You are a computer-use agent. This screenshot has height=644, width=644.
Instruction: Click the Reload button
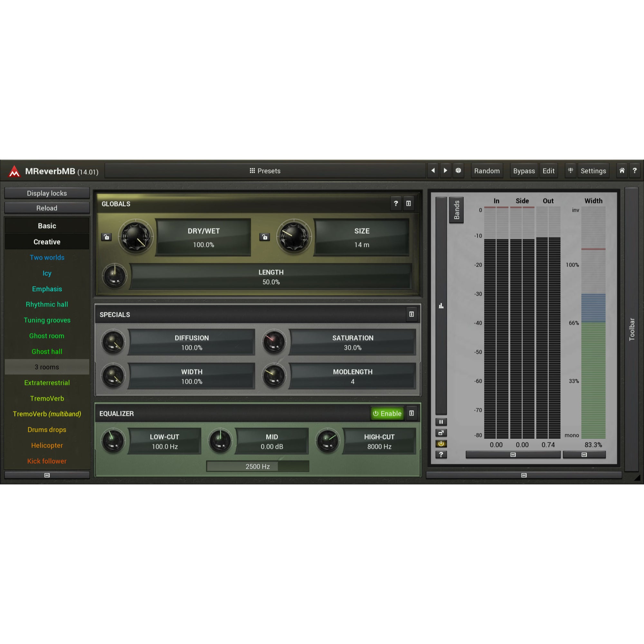[47, 208]
